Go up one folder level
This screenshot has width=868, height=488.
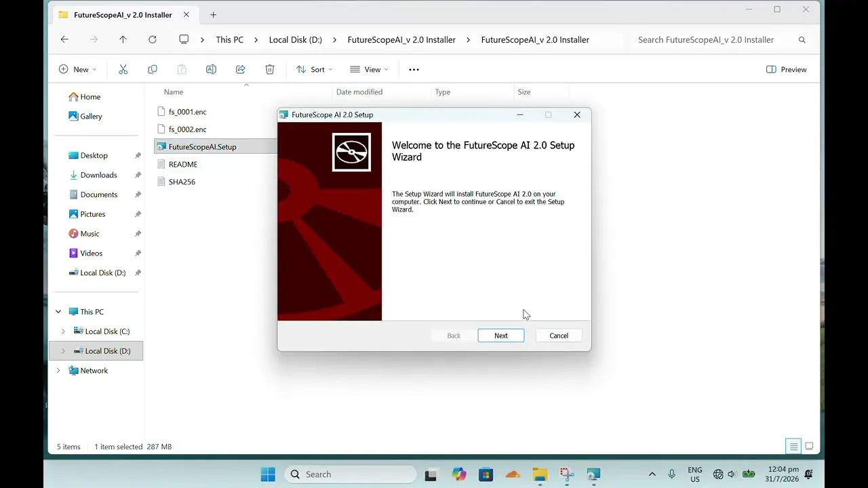click(123, 39)
